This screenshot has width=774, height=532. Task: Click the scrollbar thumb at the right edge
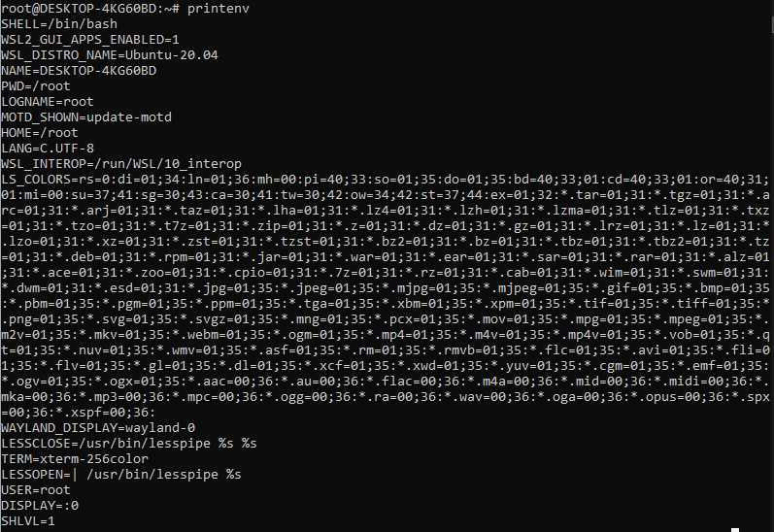click(771, 23)
